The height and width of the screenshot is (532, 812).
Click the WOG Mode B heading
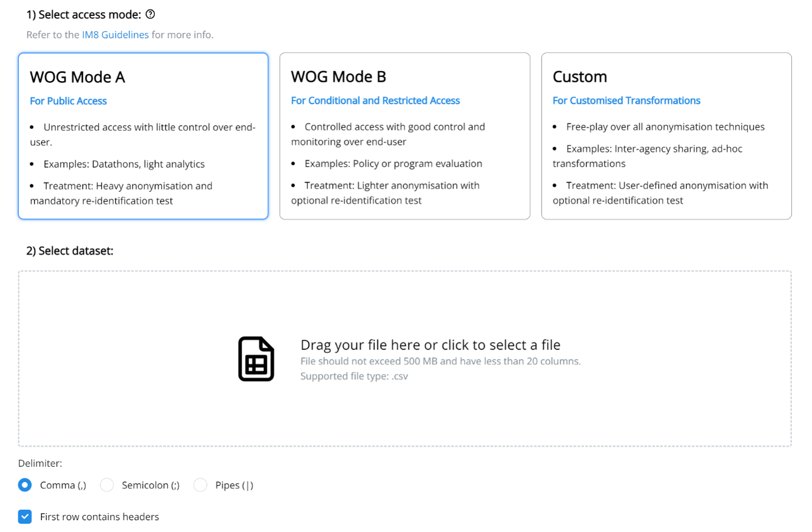pyautogui.click(x=339, y=77)
